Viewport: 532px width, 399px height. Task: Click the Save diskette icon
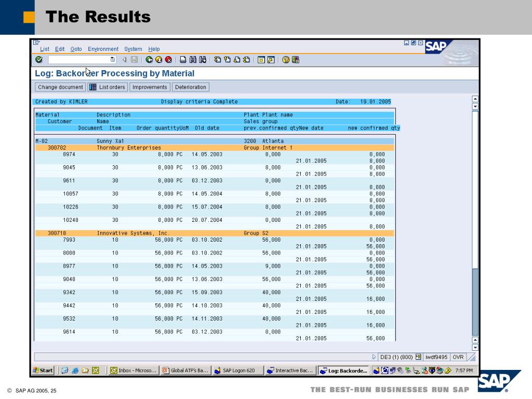click(x=135, y=60)
